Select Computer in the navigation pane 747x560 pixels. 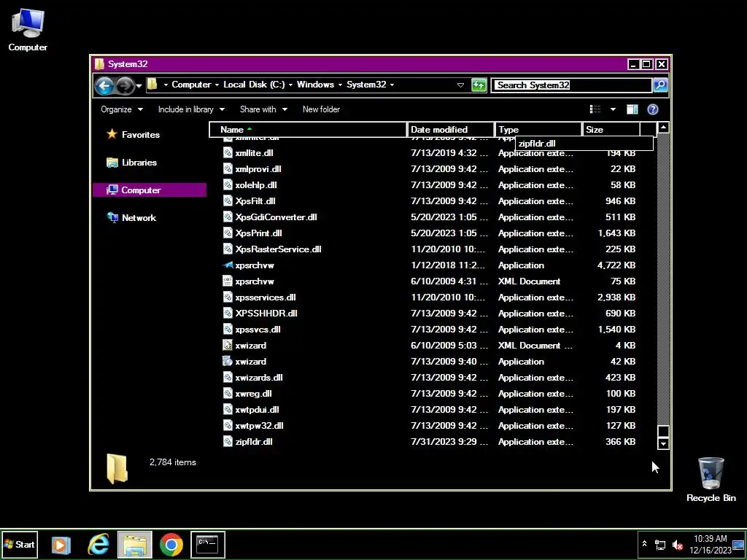[x=150, y=190]
